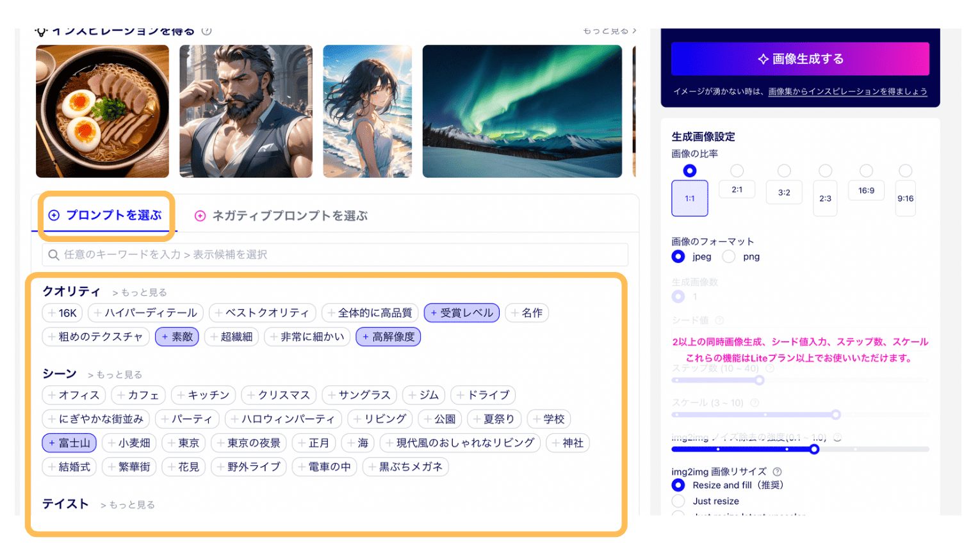980x553 pixels.
Task: Select the 3:2 aspect ratio radio
Action: [784, 171]
